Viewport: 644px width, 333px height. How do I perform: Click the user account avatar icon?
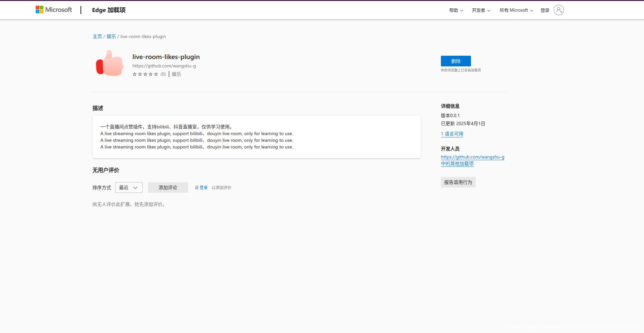click(x=558, y=10)
